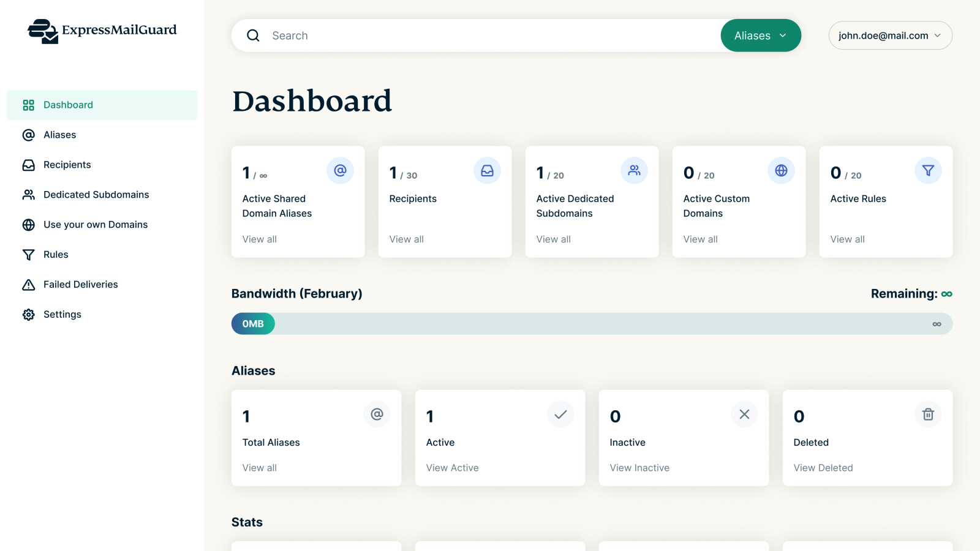The height and width of the screenshot is (551, 980).
Task: Click the ExpressMailGuard logo icon
Action: pyautogui.click(x=43, y=31)
